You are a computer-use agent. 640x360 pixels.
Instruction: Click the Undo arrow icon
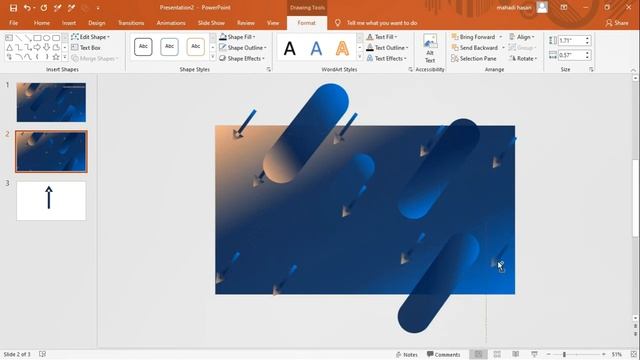(x=27, y=8)
